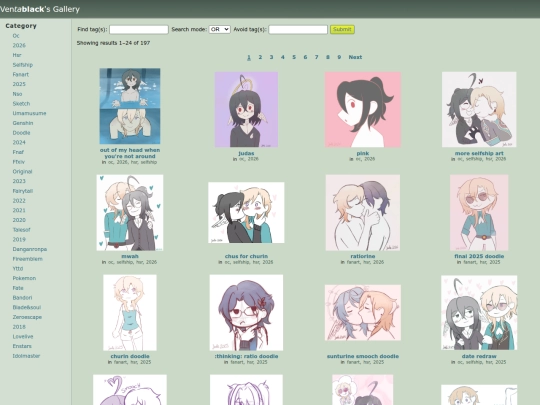This screenshot has height=405, width=540.
Task: Select the 2026 category
Action: click(19, 45)
